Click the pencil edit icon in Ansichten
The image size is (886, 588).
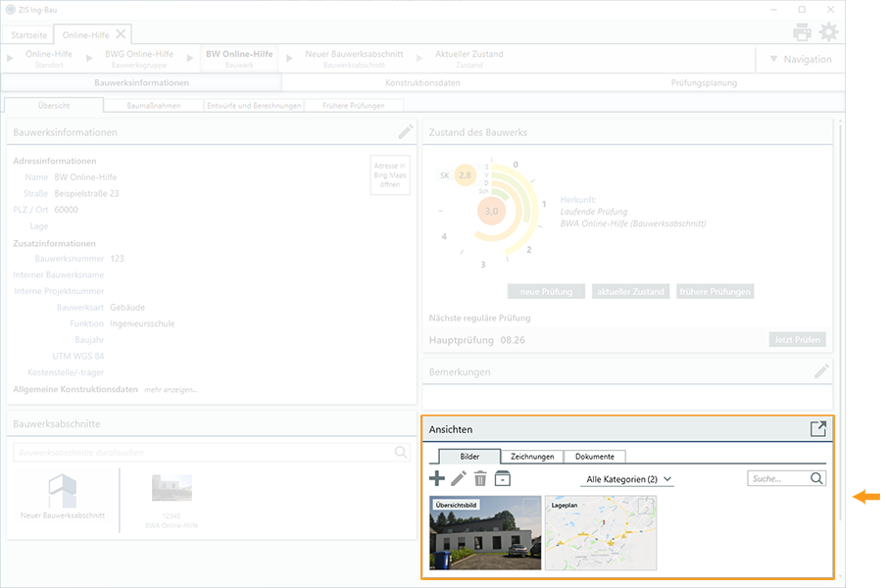(x=459, y=478)
